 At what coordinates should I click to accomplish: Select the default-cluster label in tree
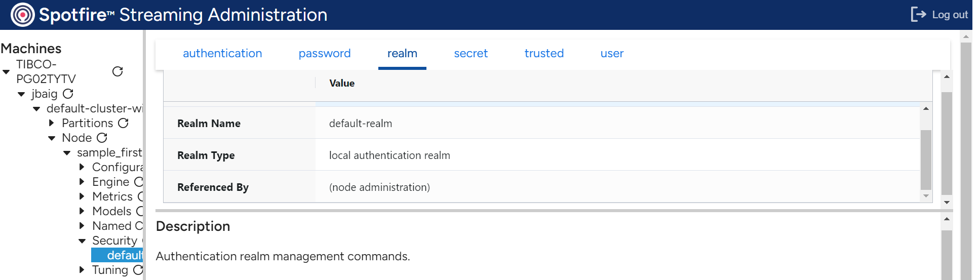(x=95, y=108)
